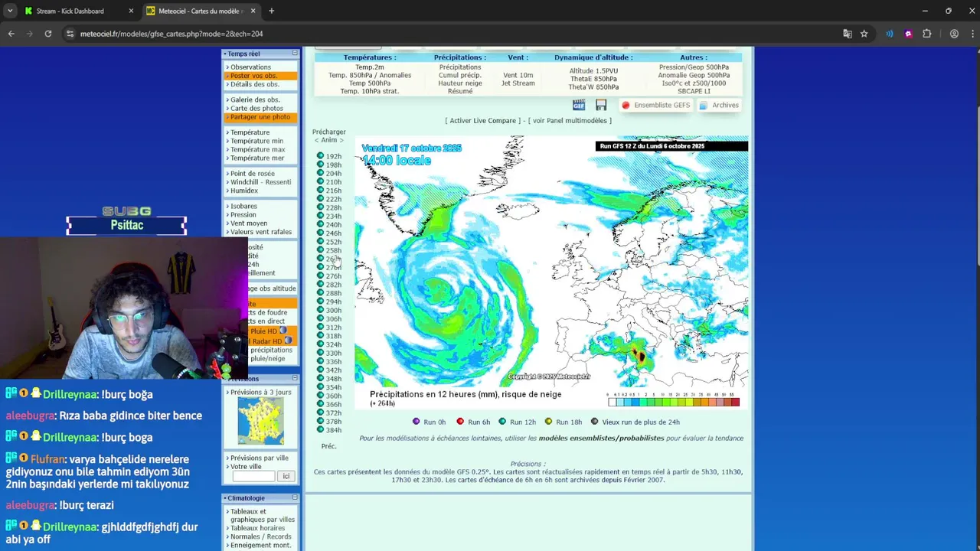Click Activer Live Compare link
The height and width of the screenshot is (551, 980).
point(482,121)
